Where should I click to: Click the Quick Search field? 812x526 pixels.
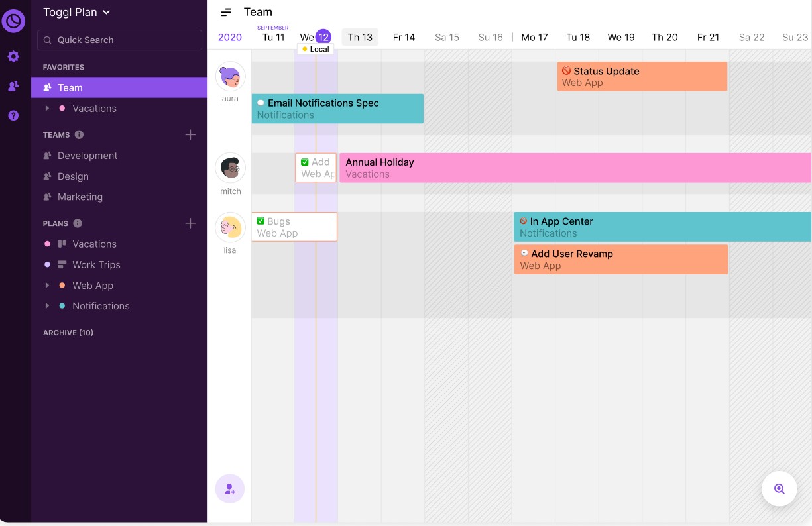119,40
